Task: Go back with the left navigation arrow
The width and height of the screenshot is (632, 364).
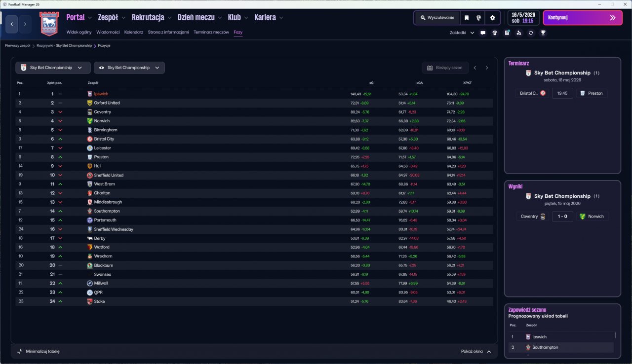Action: click(12, 24)
